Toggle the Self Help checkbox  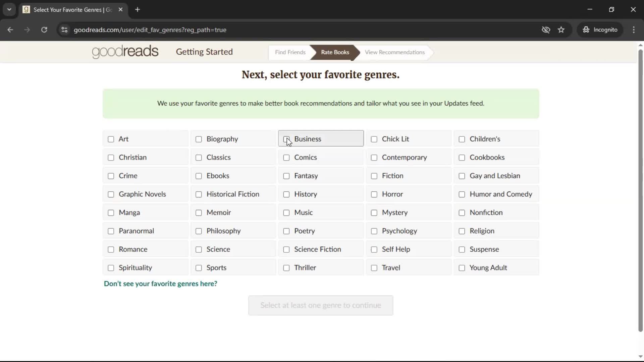(374, 250)
